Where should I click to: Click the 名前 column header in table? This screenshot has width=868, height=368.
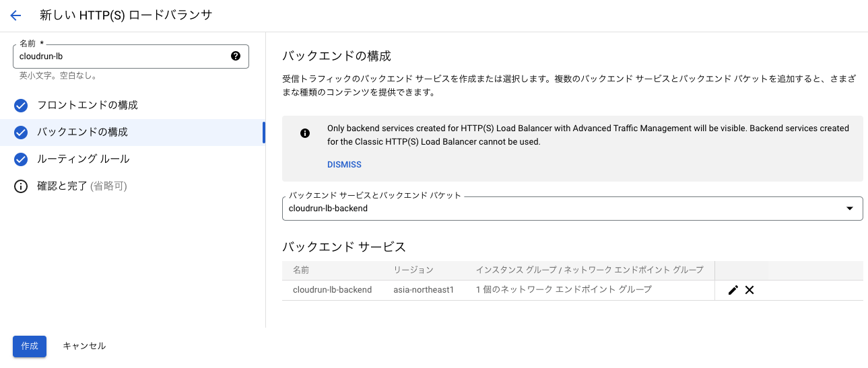click(301, 270)
